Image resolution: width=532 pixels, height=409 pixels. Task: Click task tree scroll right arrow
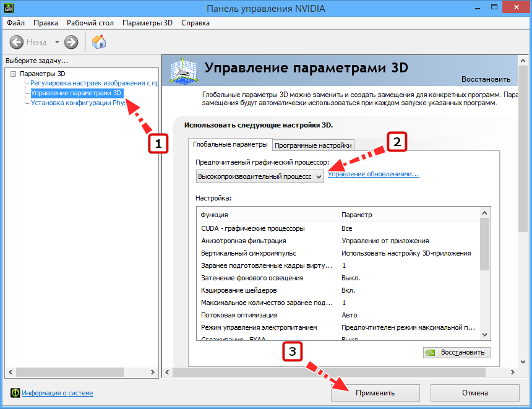tap(152, 372)
